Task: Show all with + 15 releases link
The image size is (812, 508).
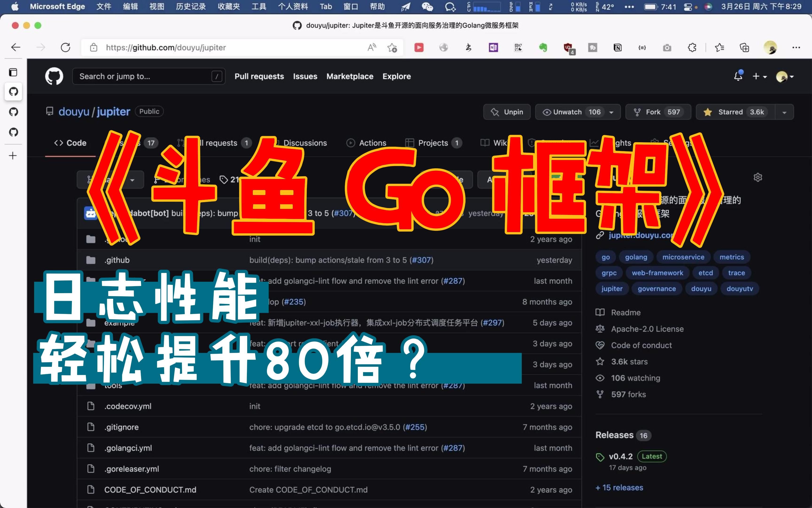Action: [619, 488]
